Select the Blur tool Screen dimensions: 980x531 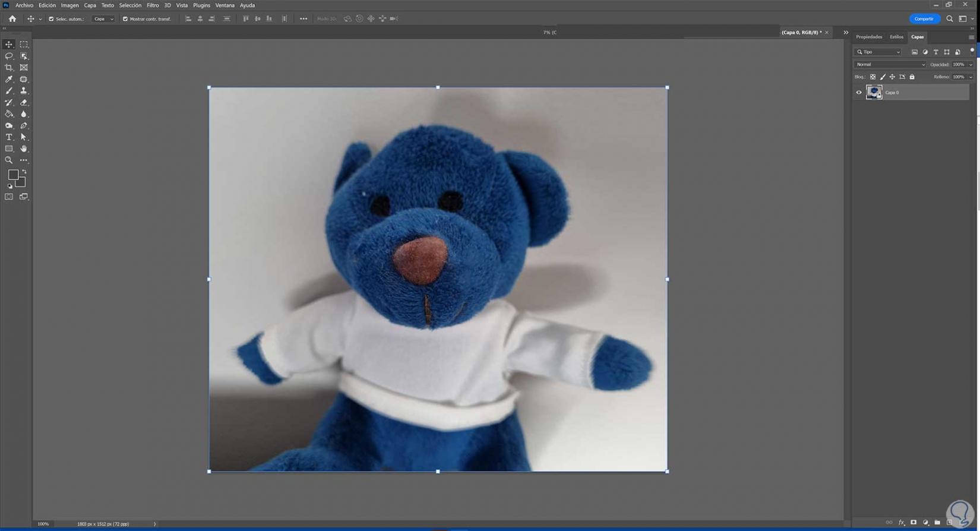coord(24,114)
